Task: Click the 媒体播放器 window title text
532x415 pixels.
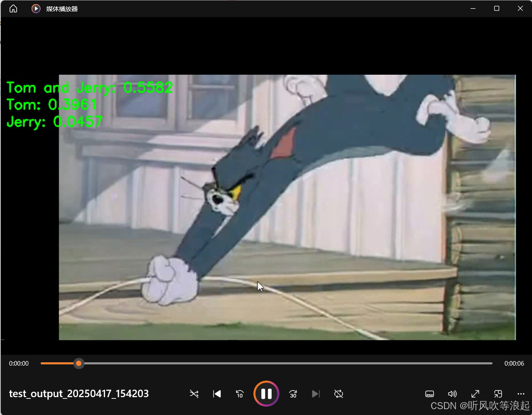Action: point(62,9)
